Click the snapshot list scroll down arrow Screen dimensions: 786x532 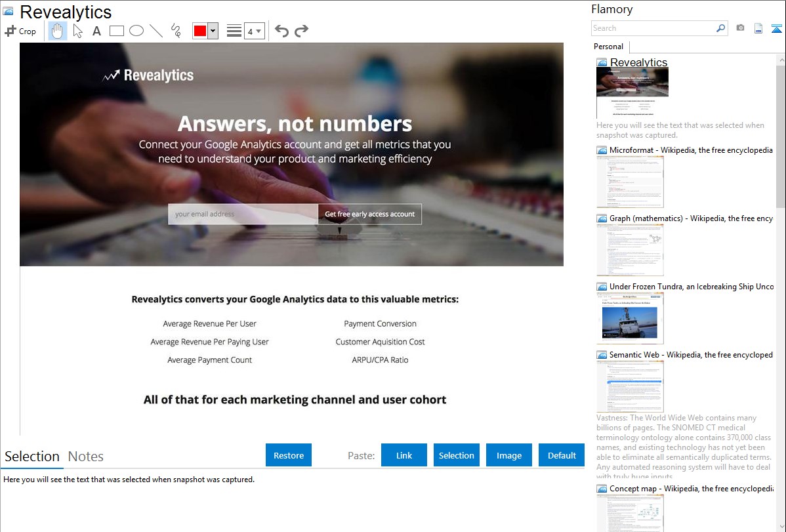(x=781, y=526)
